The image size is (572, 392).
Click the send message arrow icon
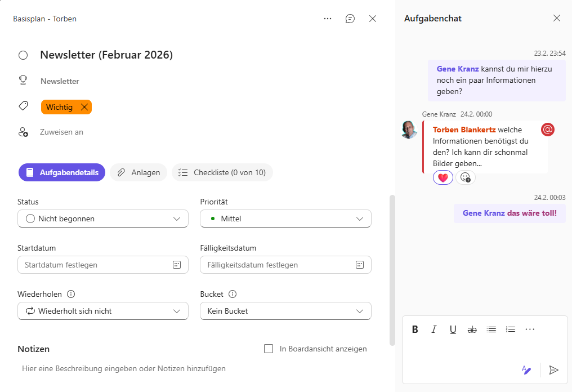(x=554, y=369)
